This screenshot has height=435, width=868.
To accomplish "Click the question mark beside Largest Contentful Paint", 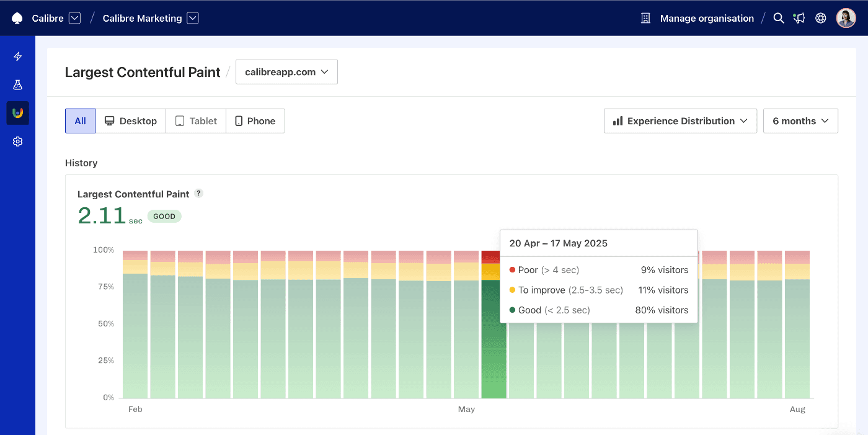I will (x=198, y=193).
